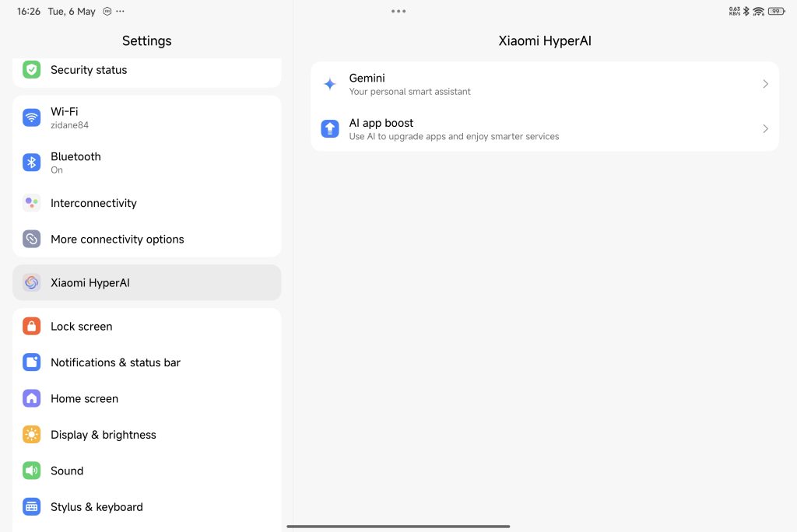
Task: Tap the Gemini sparkle icon
Action: (x=330, y=84)
